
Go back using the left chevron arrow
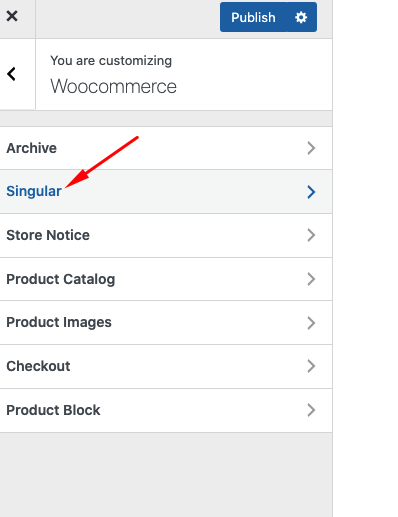[x=11, y=74]
